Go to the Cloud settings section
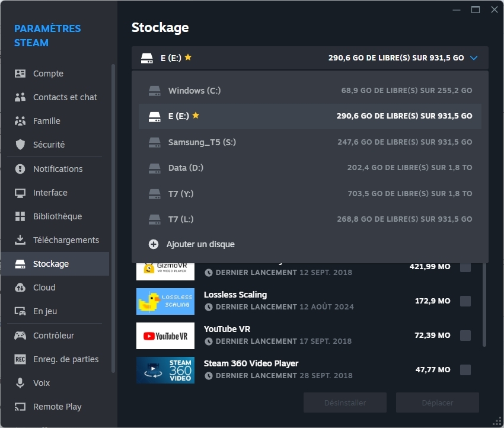 coord(44,288)
